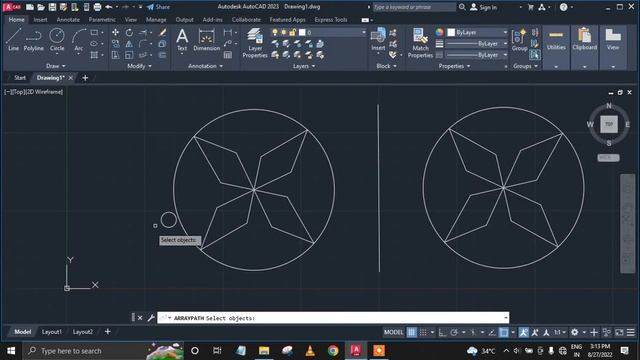The width and height of the screenshot is (640, 360).
Task: Open the object color ByLayer swatch dropdown
Action: pyautogui.click(x=477, y=32)
